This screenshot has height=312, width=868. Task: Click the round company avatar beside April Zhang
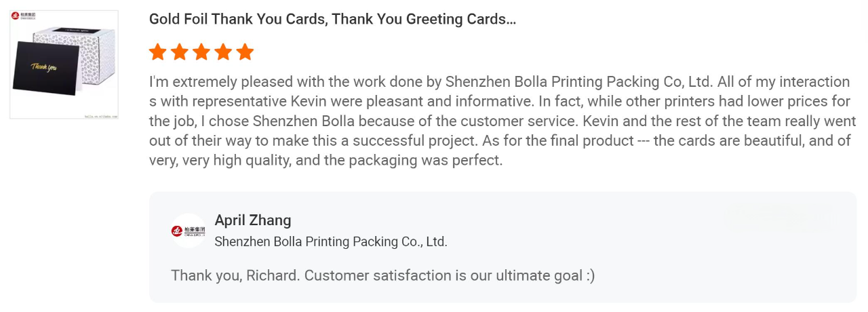pos(188,231)
